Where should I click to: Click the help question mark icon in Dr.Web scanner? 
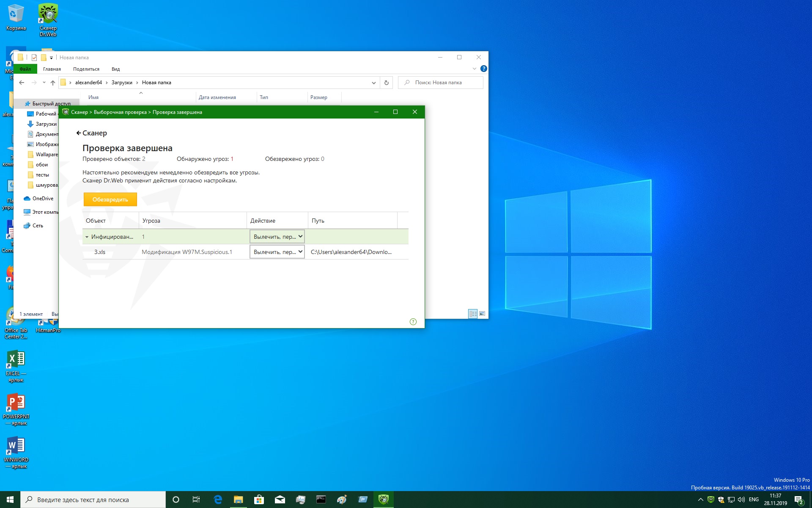pyautogui.click(x=413, y=322)
